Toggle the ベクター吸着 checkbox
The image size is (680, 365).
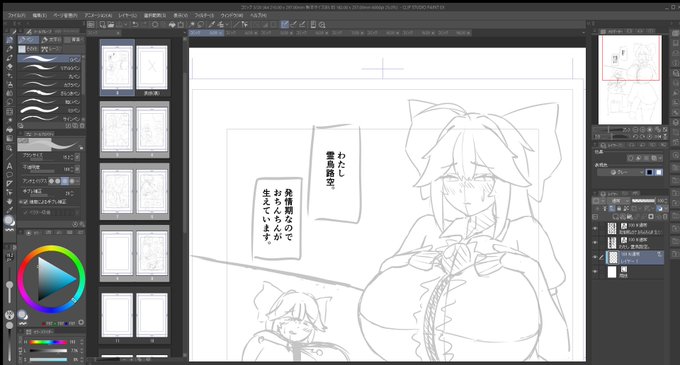coord(25,212)
